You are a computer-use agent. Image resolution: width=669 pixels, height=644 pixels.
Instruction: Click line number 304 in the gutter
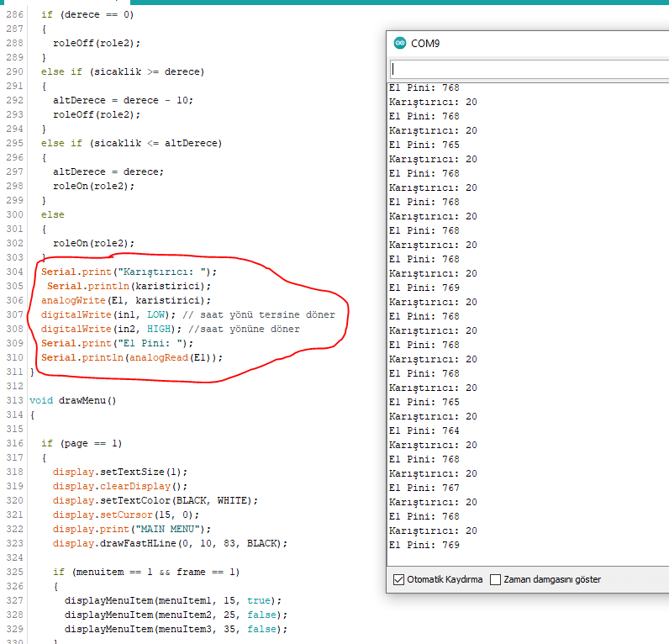click(x=13, y=272)
